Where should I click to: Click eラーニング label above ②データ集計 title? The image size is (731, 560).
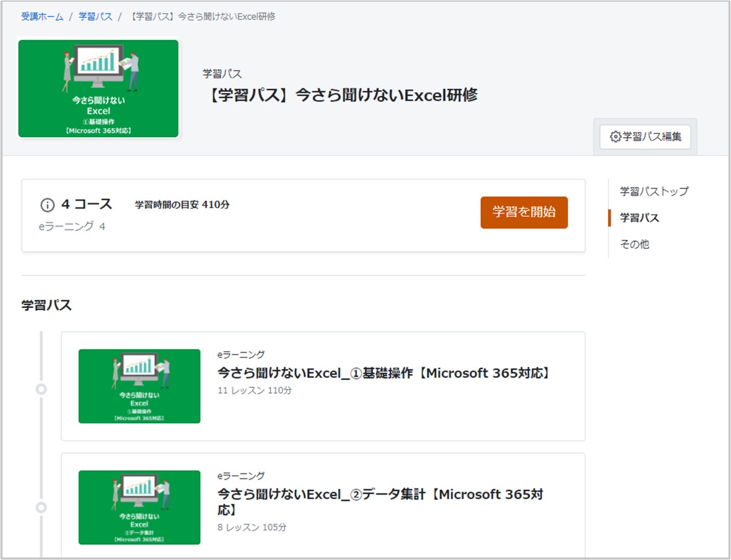pos(241,476)
